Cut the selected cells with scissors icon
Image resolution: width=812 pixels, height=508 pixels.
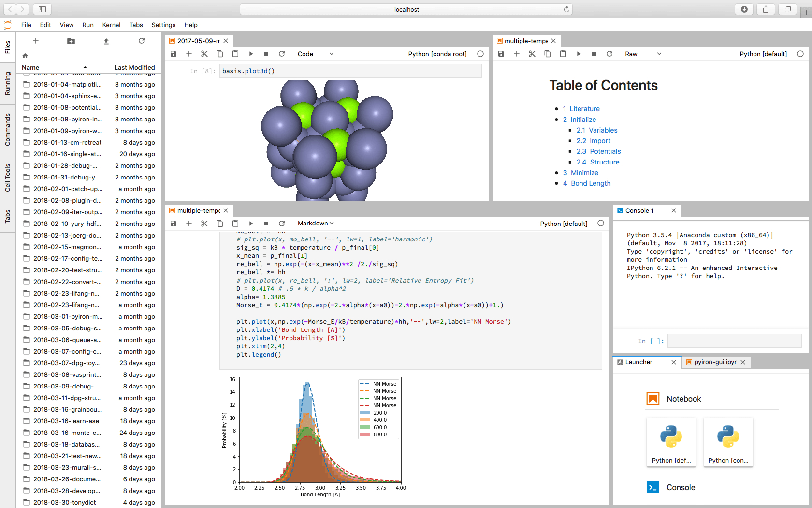[204, 54]
